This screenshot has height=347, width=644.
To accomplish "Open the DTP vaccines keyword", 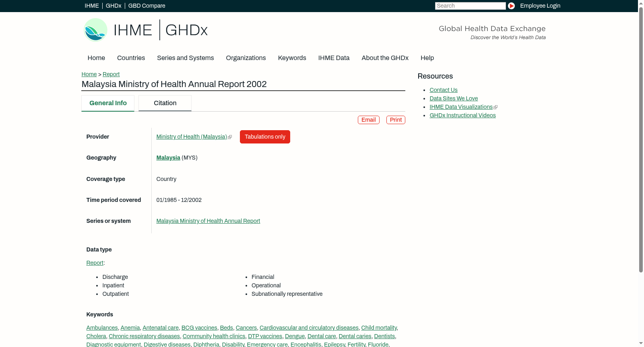I will tap(265, 336).
